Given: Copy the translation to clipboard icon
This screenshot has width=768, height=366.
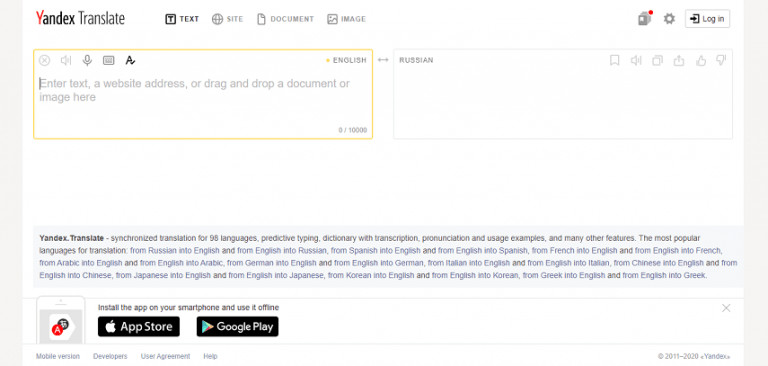Looking at the screenshot, I should tap(657, 60).
